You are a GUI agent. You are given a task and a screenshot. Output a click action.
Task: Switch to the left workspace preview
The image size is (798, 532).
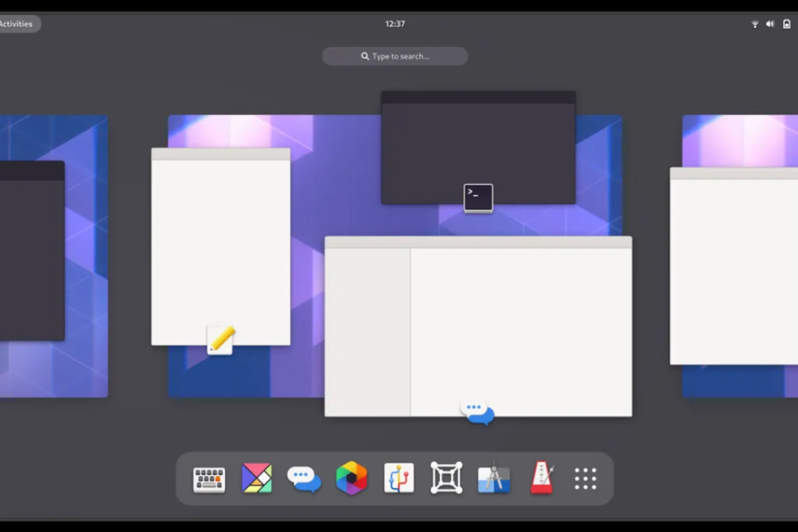[54, 256]
